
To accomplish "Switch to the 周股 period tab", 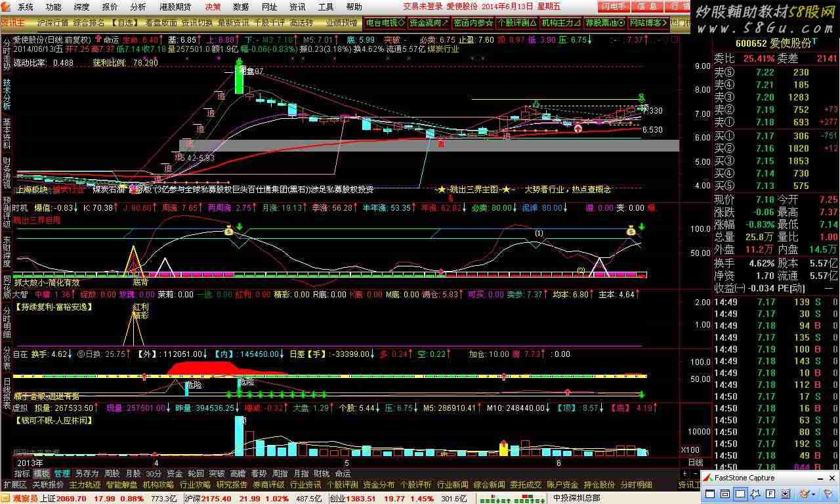I will pyautogui.click(x=112, y=473).
